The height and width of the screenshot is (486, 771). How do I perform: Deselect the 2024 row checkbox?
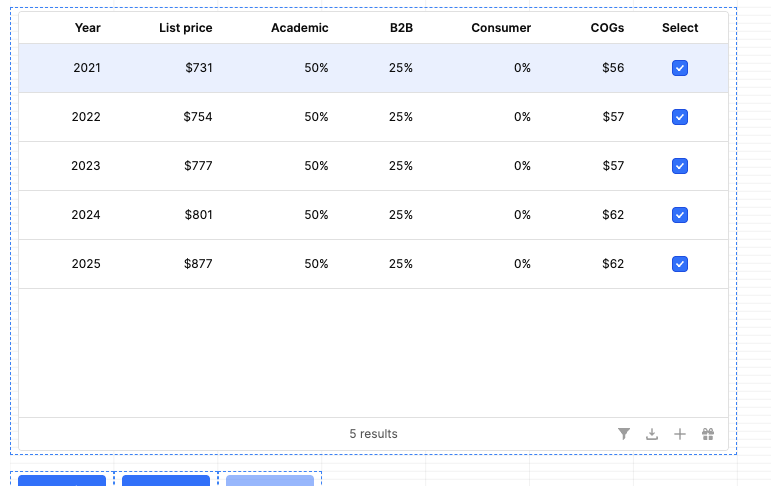coord(680,215)
